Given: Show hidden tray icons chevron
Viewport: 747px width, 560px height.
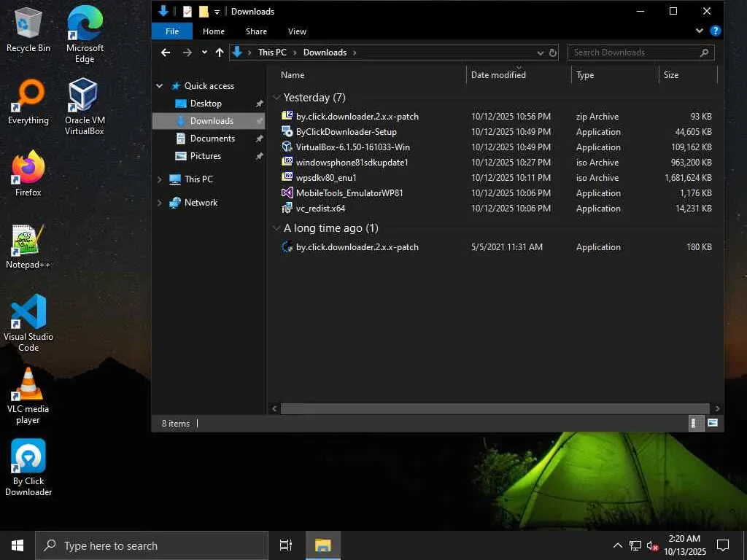Looking at the screenshot, I should pos(617,545).
